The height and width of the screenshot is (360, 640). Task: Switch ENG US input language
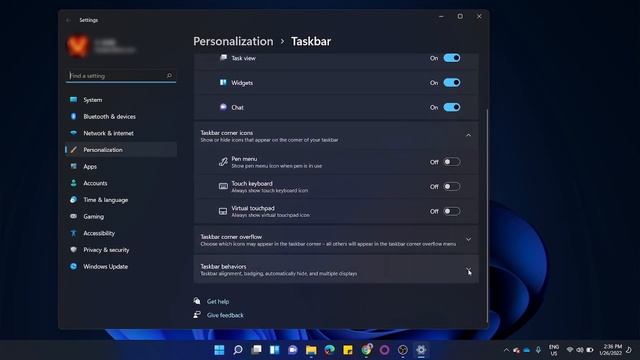[x=554, y=350]
